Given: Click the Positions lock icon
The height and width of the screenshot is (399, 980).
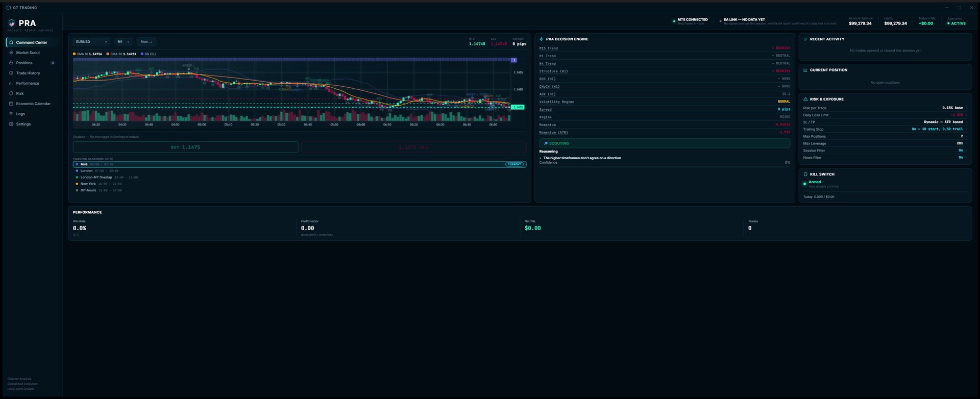Looking at the screenshot, I should click(x=11, y=63).
